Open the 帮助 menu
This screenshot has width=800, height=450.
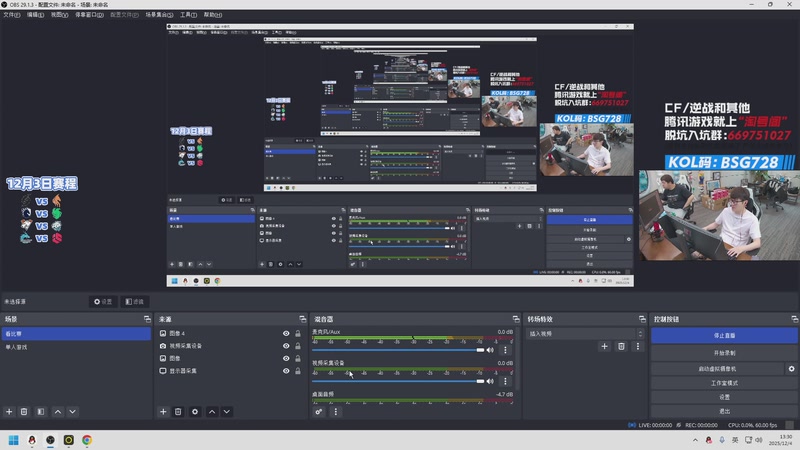pos(213,15)
